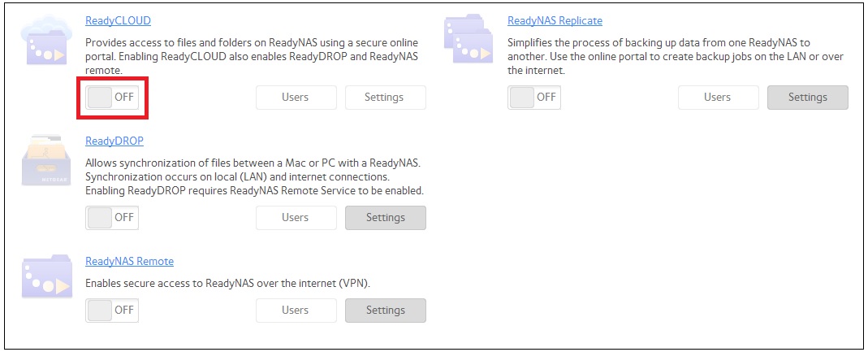The image size is (868, 352).
Task: Toggle ReadyNAS Remote service on
Action: [x=112, y=311]
